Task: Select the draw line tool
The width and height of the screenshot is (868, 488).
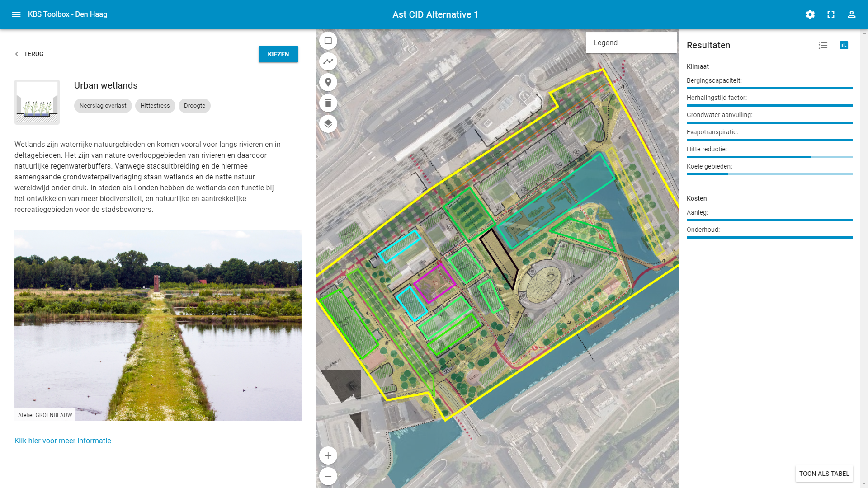Action: click(328, 61)
